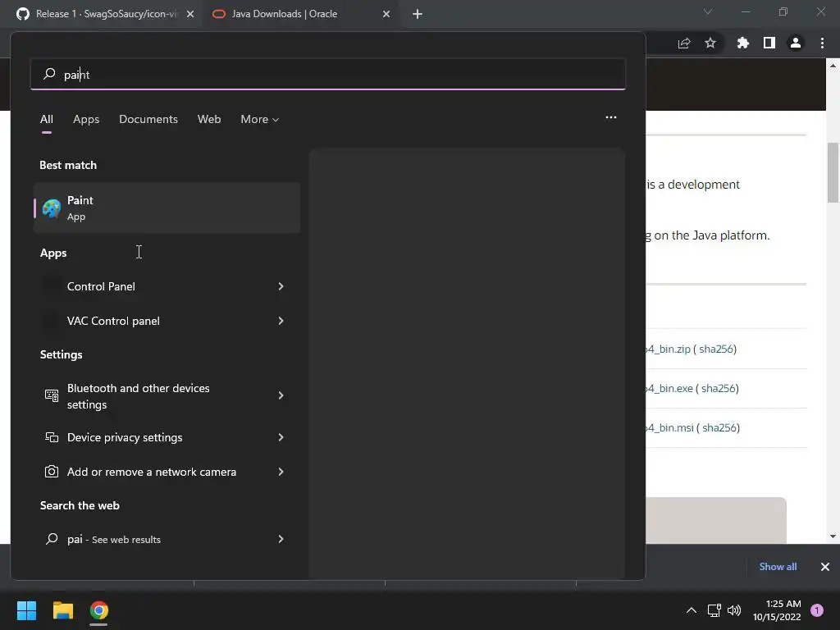This screenshot has width=840, height=630.
Task: Open File Explorer from the taskbar
Action: 62,610
